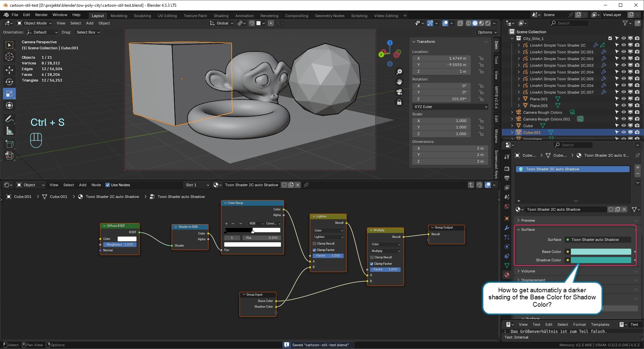Click fake user shield icon in node header
This screenshot has height=349, width=644.
coord(284,185)
